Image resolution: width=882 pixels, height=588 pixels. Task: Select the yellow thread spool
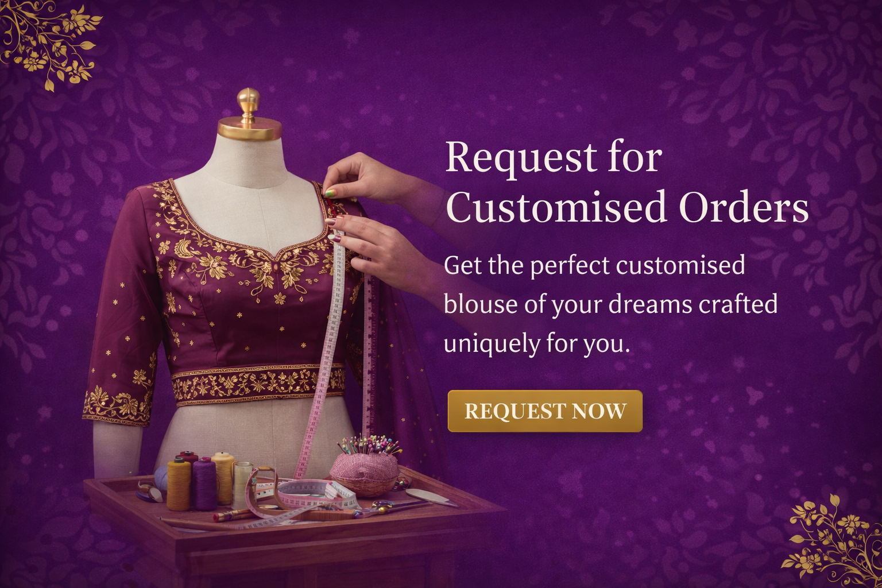click(x=179, y=484)
